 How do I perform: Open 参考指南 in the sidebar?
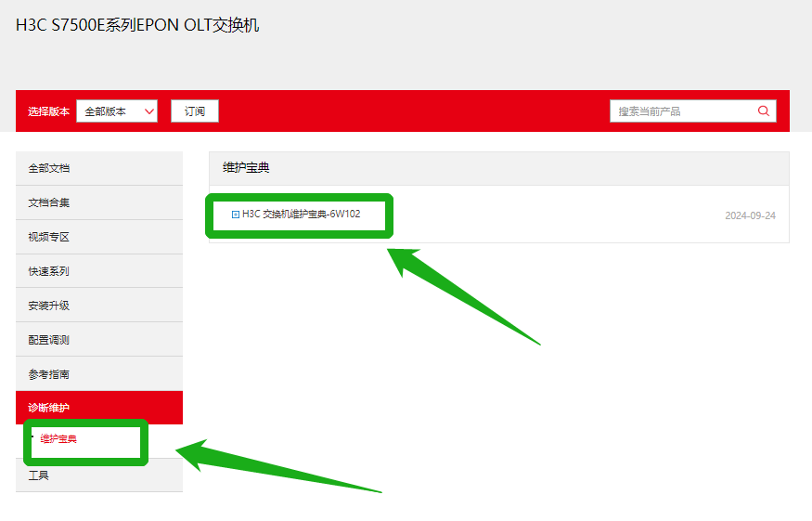99,373
